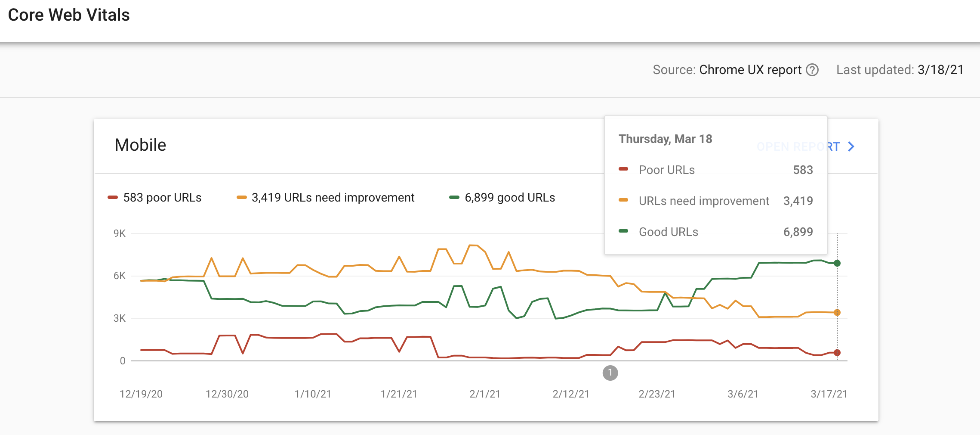Toggle the 3,419 URLs need improvement legend
Image resolution: width=980 pixels, height=435 pixels.
coord(326,198)
